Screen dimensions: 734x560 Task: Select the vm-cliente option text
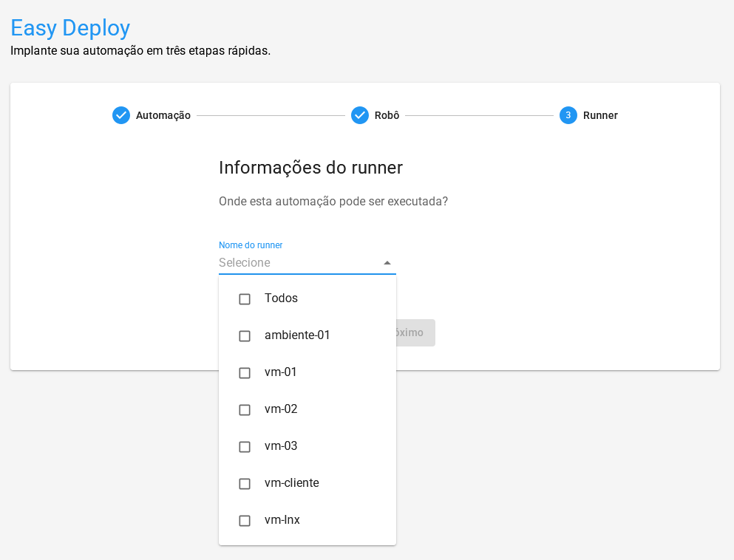(x=291, y=483)
